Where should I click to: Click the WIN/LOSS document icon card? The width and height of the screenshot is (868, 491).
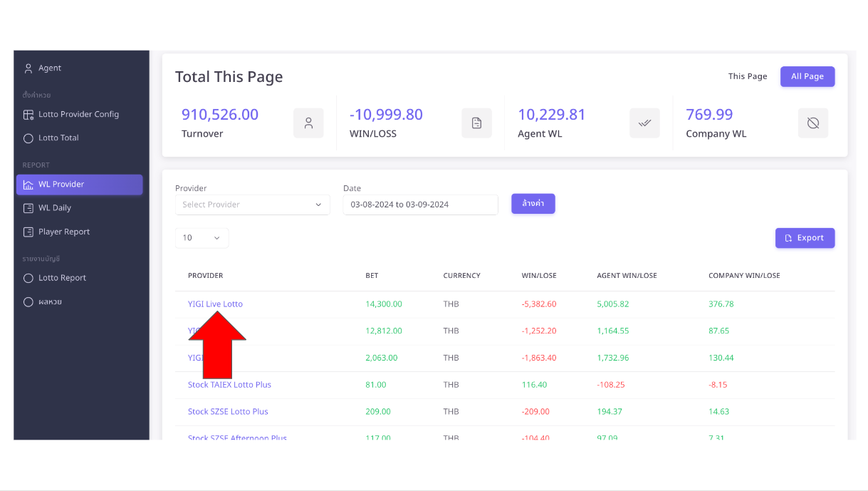coord(476,123)
